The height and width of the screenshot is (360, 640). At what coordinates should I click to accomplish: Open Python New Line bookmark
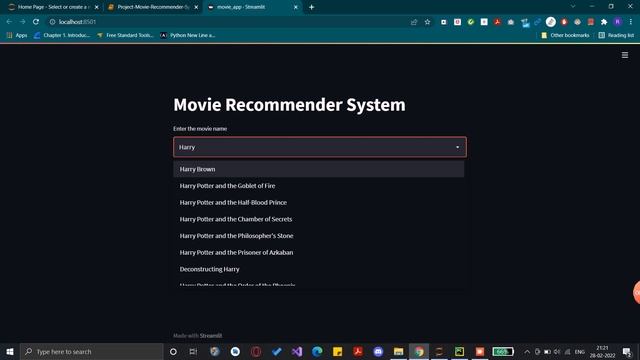pos(188,36)
